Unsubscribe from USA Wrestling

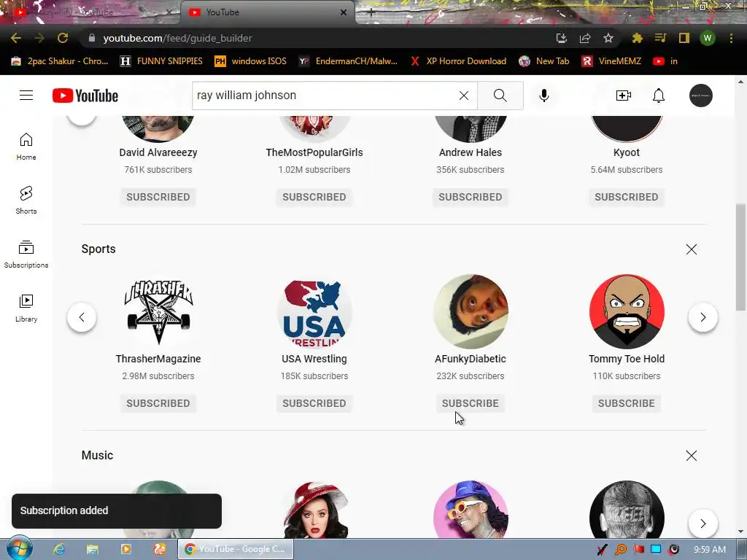click(x=314, y=403)
